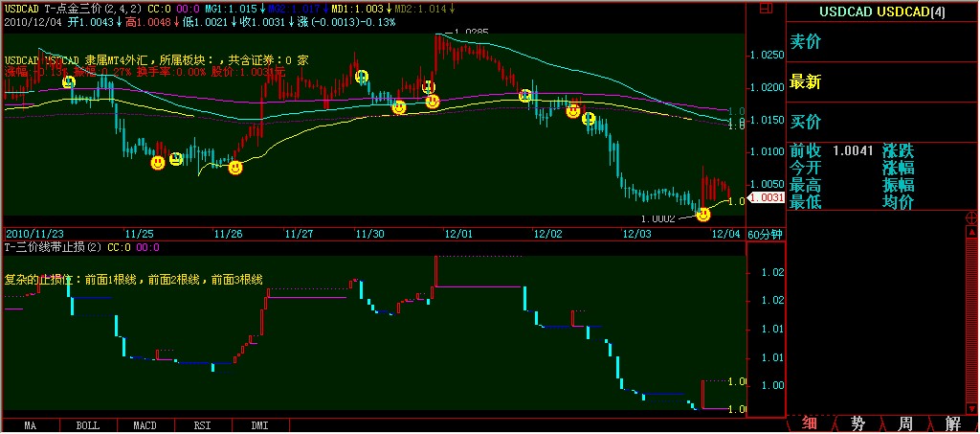Image resolution: width=980 pixels, height=434 pixels.
Task: Click the T-三价线带止损(2) sub-chart title
Action: click(x=54, y=247)
